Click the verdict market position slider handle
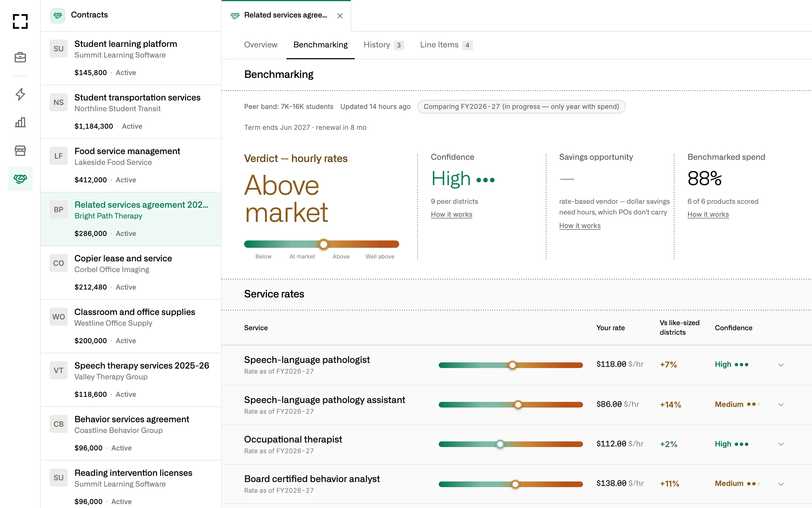This screenshot has width=812, height=508. point(323,244)
